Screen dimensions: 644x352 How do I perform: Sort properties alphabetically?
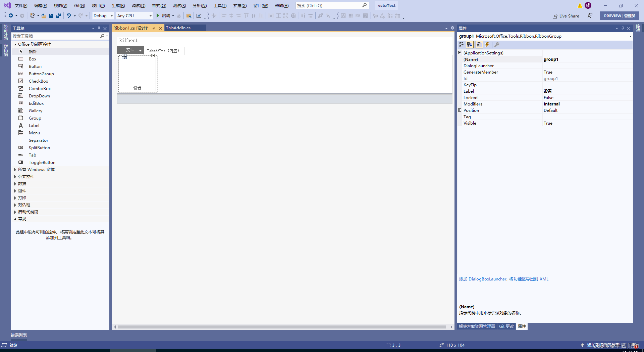(x=470, y=45)
